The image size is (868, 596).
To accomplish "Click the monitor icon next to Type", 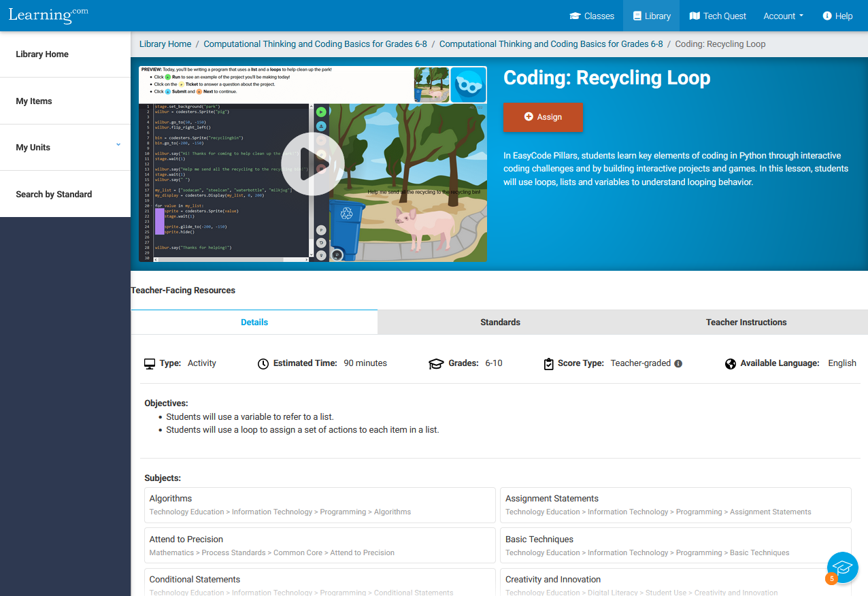I will (x=150, y=363).
